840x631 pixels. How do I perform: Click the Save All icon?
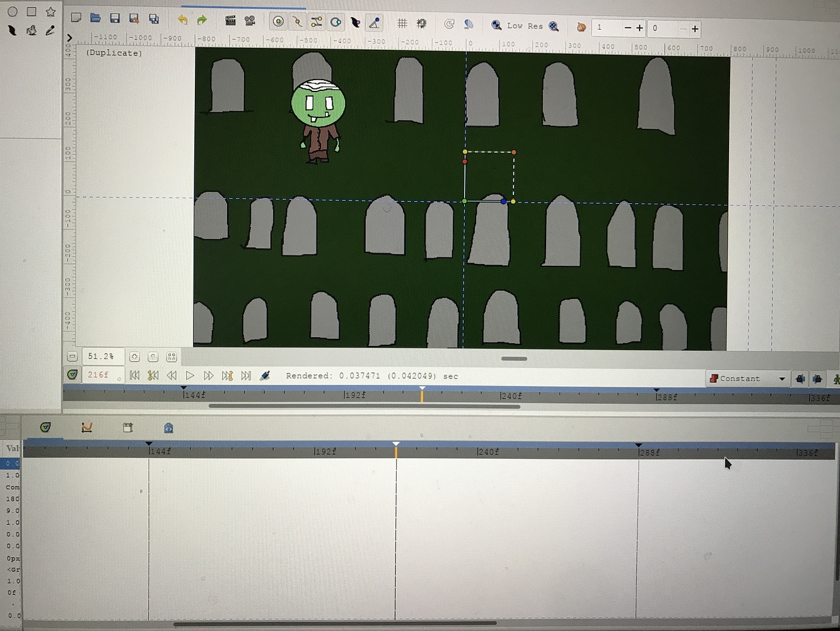153,19
